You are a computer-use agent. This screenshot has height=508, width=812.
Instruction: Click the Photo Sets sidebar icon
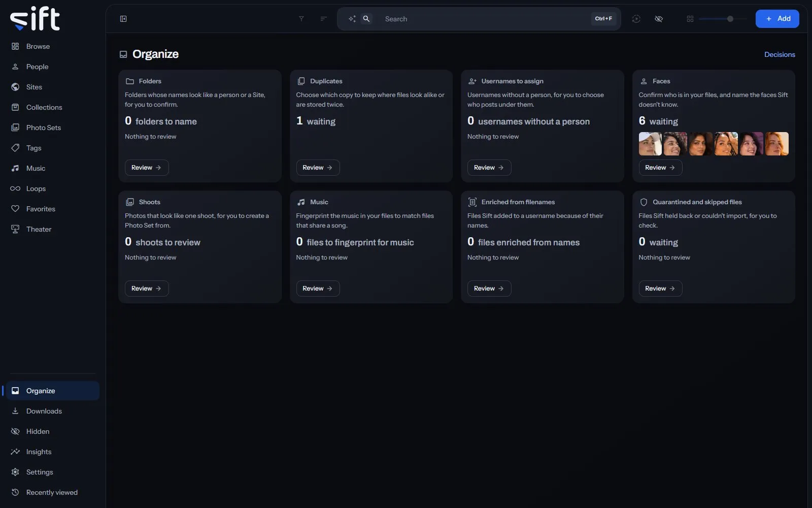(15, 128)
